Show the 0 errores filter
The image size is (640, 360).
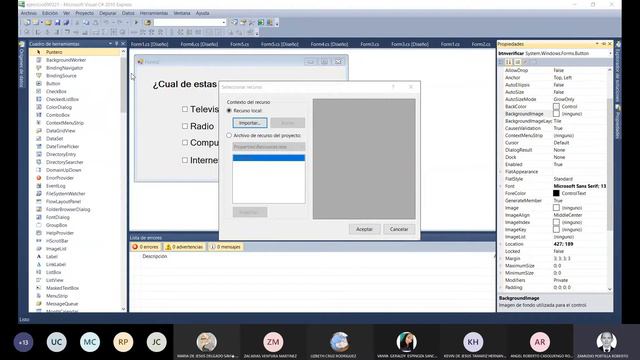coord(145,247)
